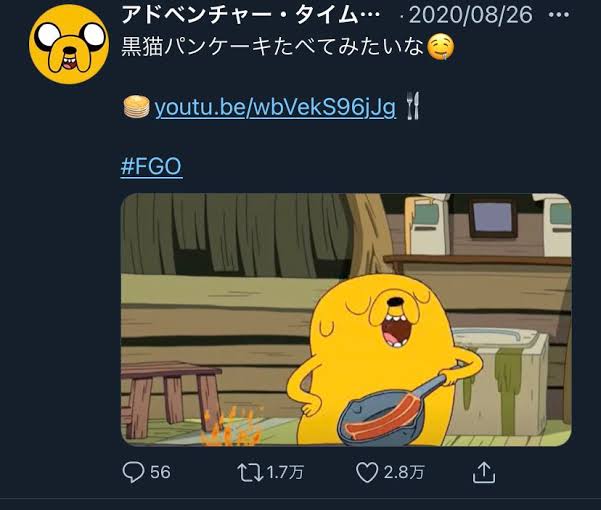
Task: Click the 黒猫パンケーキ tweet text
Action: tap(271, 48)
